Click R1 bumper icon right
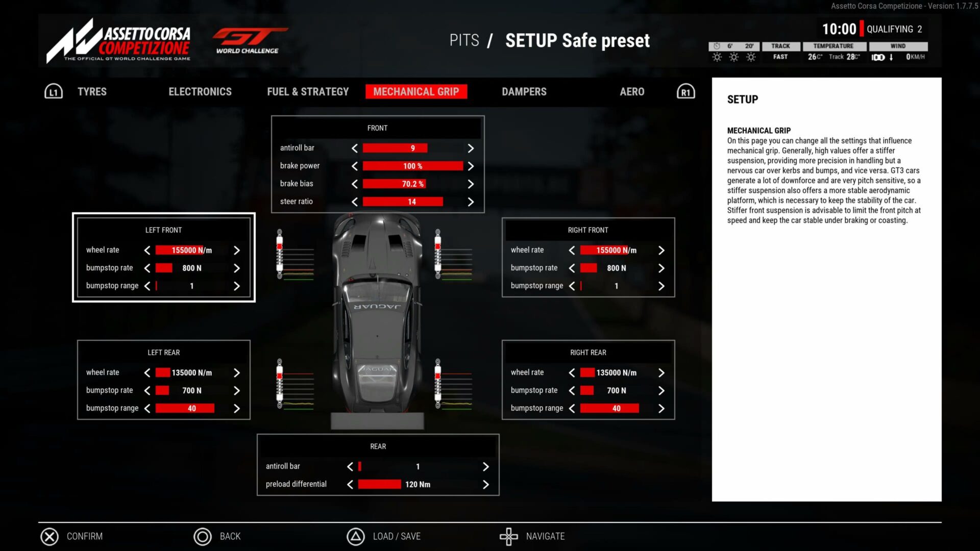Viewport: 980px width, 551px height. [685, 91]
